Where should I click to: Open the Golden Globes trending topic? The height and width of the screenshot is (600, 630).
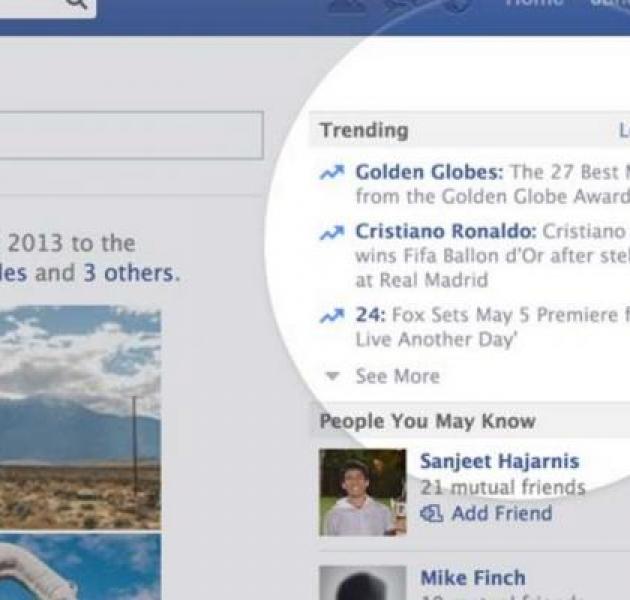click(x=429, y=172)
